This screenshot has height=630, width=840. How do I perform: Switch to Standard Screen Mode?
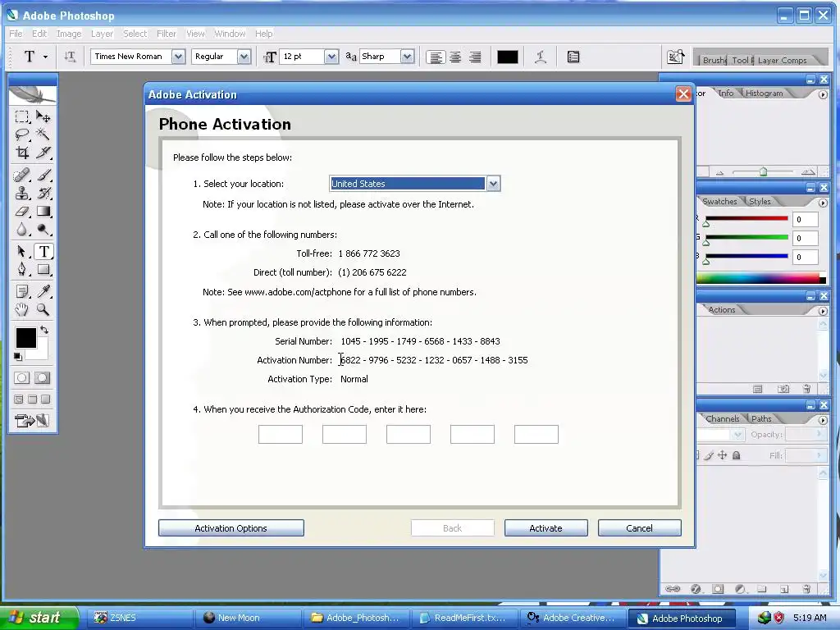(x=19, y=399)
